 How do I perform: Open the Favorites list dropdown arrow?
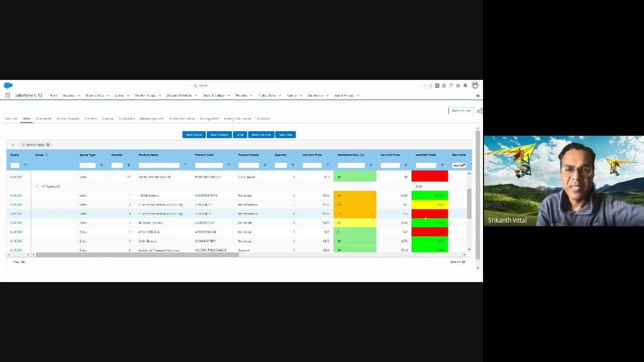click(430, 85)
